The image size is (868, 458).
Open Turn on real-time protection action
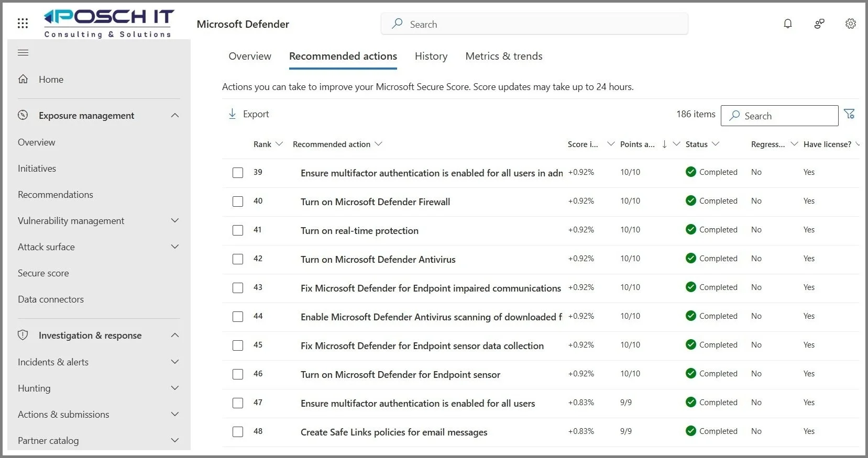pos(359,230)
